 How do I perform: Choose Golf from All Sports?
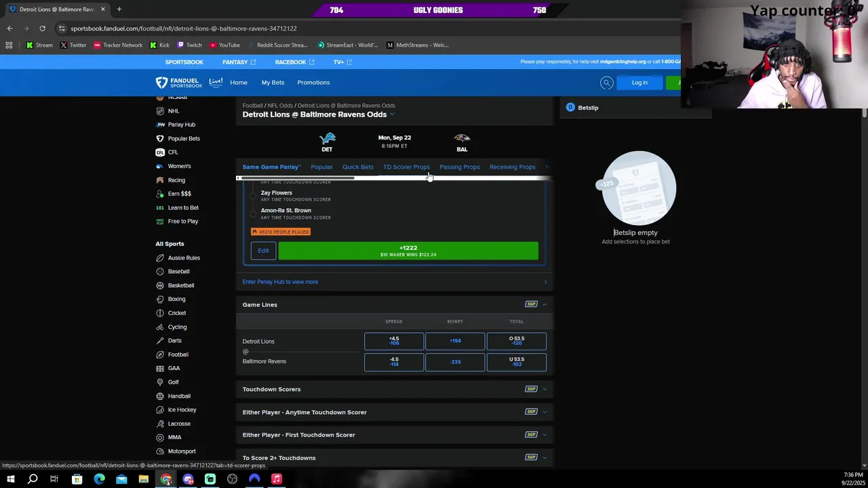(173, 382)
